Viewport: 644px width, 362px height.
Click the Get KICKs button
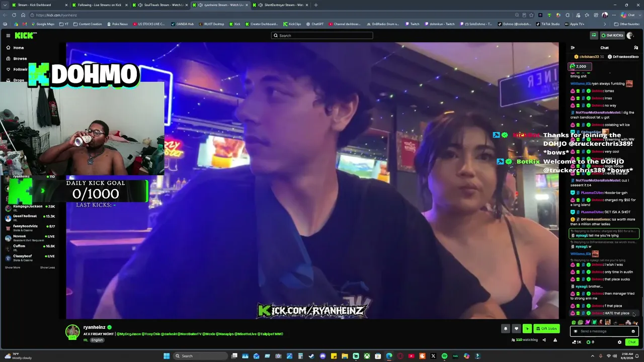[612, 35]
